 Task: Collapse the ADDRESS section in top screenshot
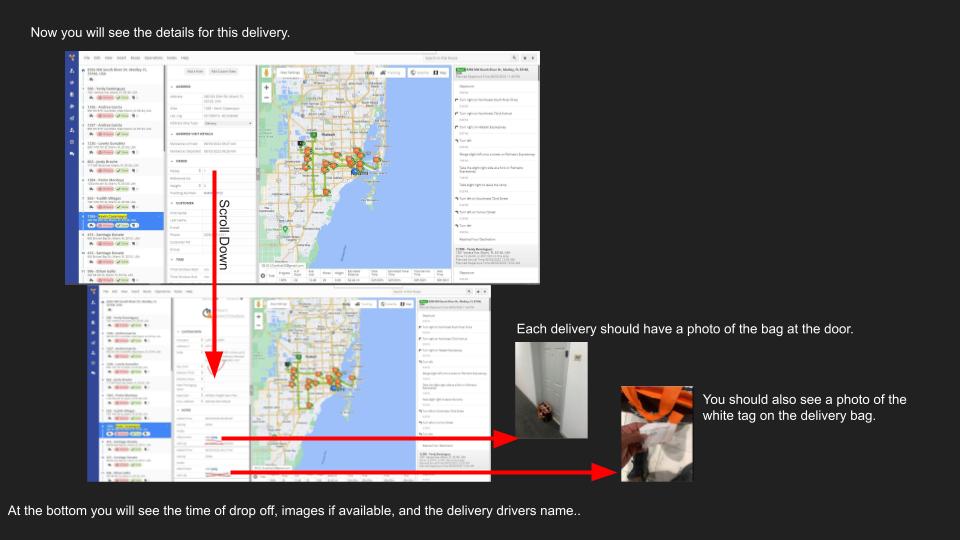click(x=172, y=87)
